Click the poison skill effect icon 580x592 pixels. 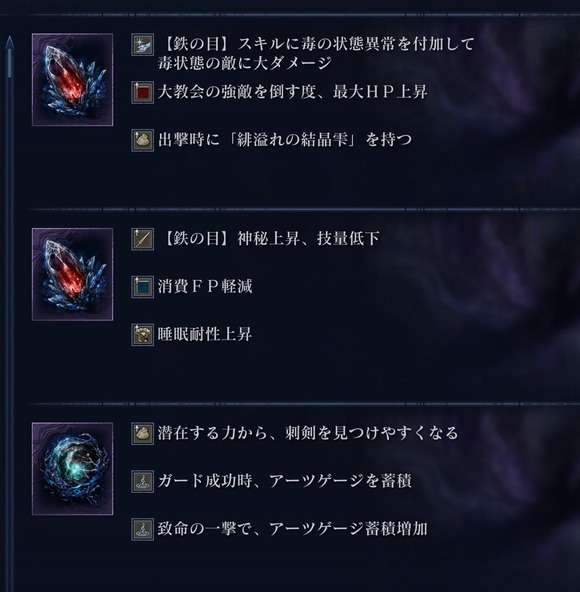pyautogui.click(x=142, y=45)
